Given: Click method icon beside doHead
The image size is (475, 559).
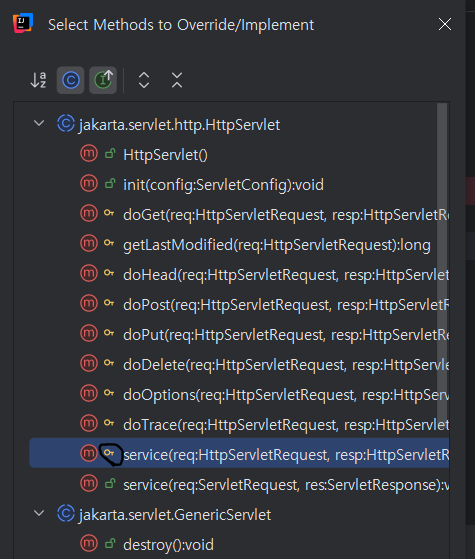Looking at the screenshot, I should 89,273.
